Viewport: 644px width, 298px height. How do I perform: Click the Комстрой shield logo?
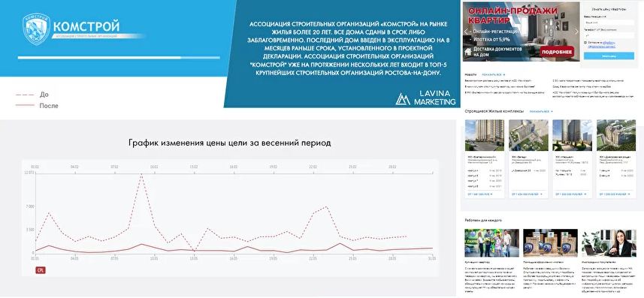pos(36,29)
